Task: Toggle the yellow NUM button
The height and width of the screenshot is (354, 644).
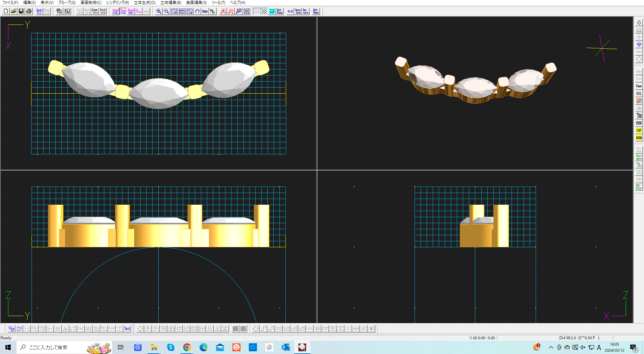Action: coord(639,138)
